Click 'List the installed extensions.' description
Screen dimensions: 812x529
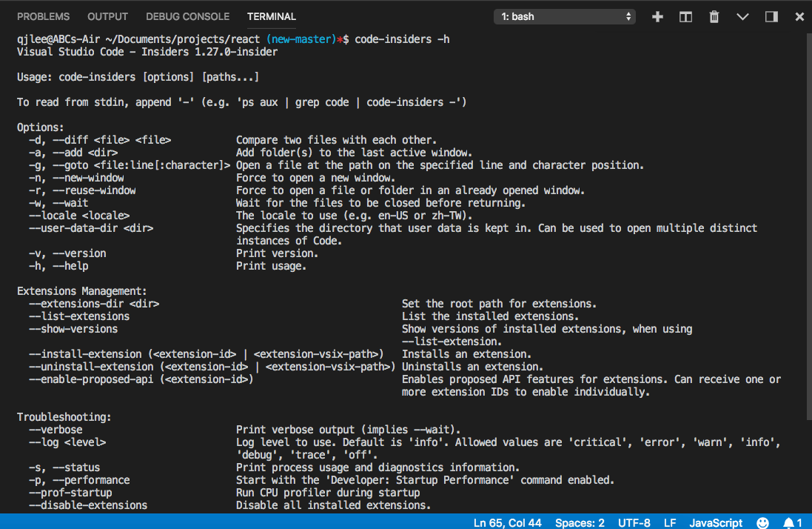(x=491, y=316)
